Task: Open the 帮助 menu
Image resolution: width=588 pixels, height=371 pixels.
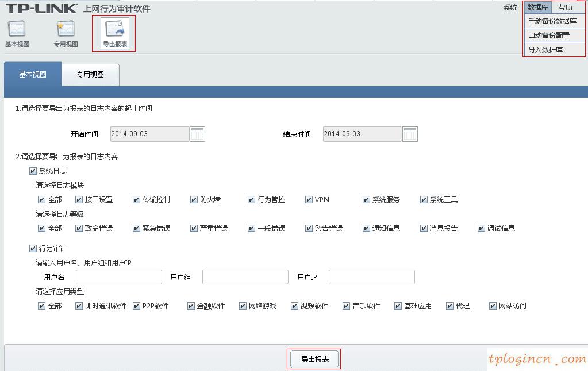Action: coord(566,7)
